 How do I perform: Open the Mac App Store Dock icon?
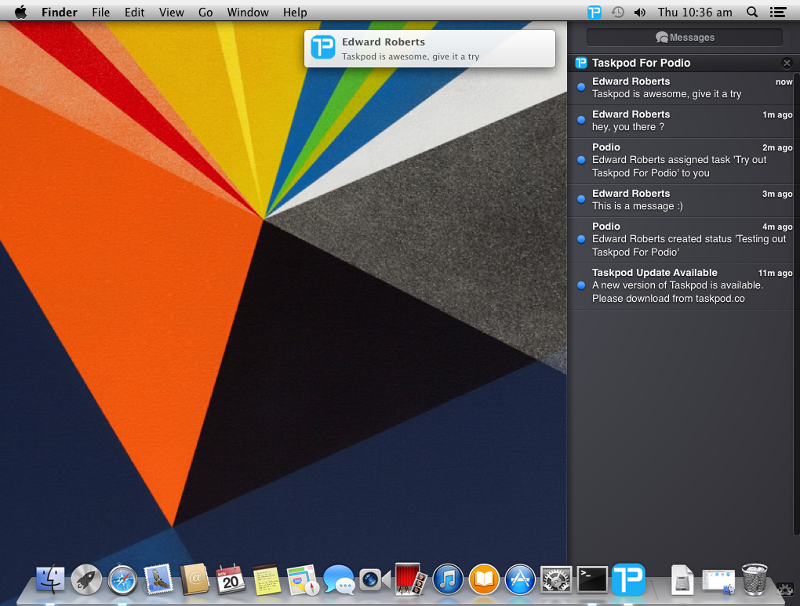[519, 579]
